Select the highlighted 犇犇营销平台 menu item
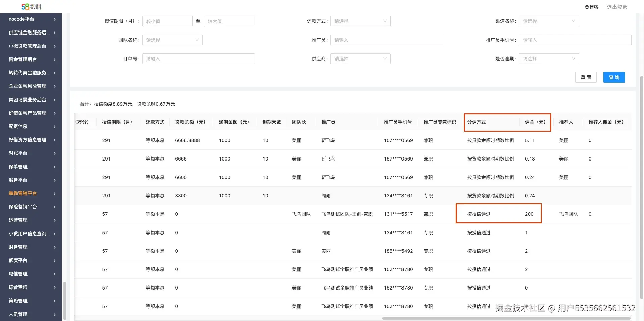 [x=31, y=194]
